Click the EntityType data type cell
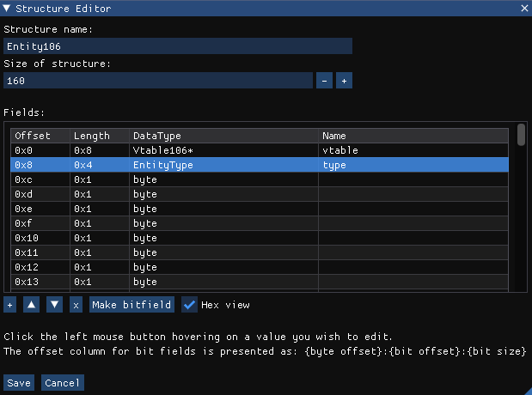The image size is (532, 395). point(223,165)
